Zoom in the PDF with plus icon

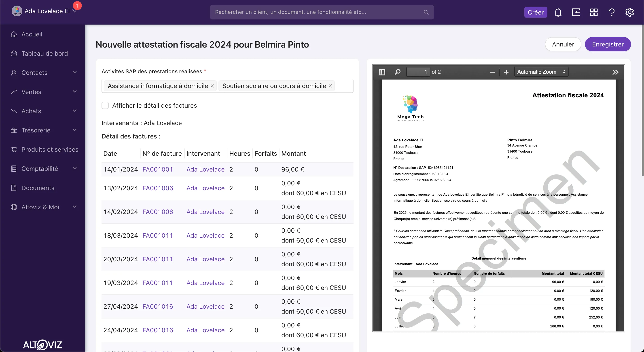(506, 72)
